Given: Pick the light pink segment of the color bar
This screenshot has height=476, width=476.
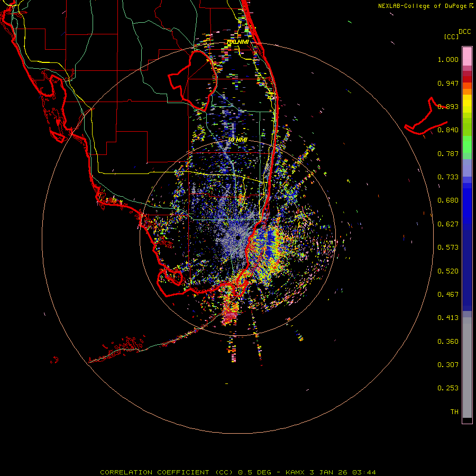Looking at the screenshot, I should (467, 57).
